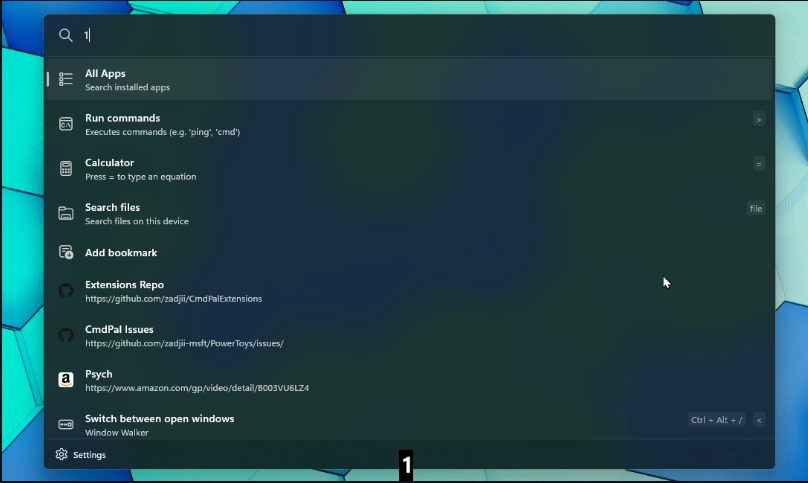Click the Add bookmark icon
Image resolution: width=808 pixels, height=483 pixels.
pyautogui.click(x=65, y=252)
